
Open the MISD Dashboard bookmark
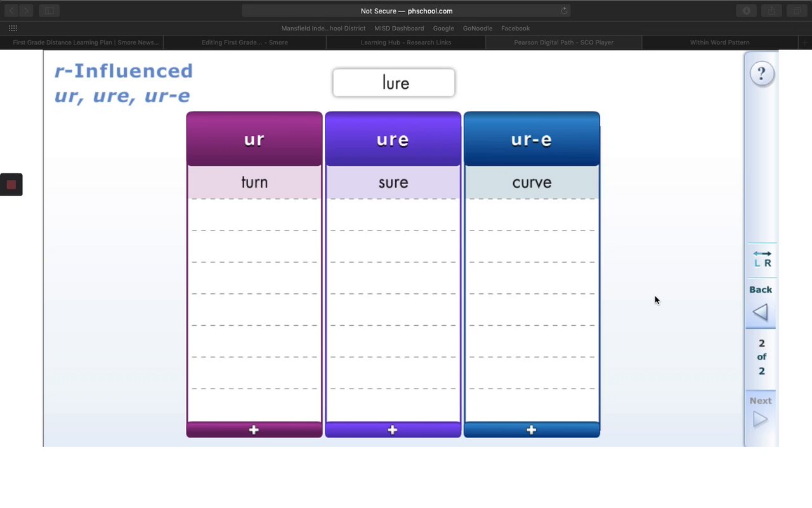tap(399, 28)
